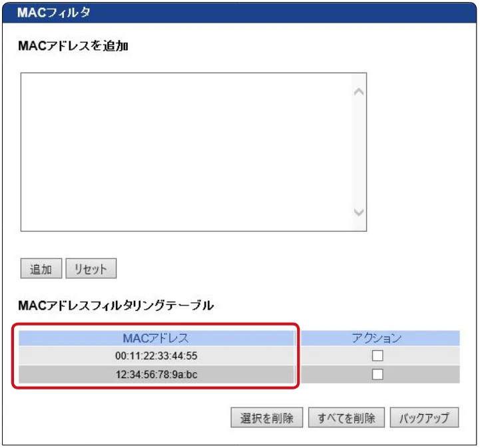Select the 00:11:22:33:44:55 address cell
The height and width of the screenshot is (448, 480).
click(156, 355)
